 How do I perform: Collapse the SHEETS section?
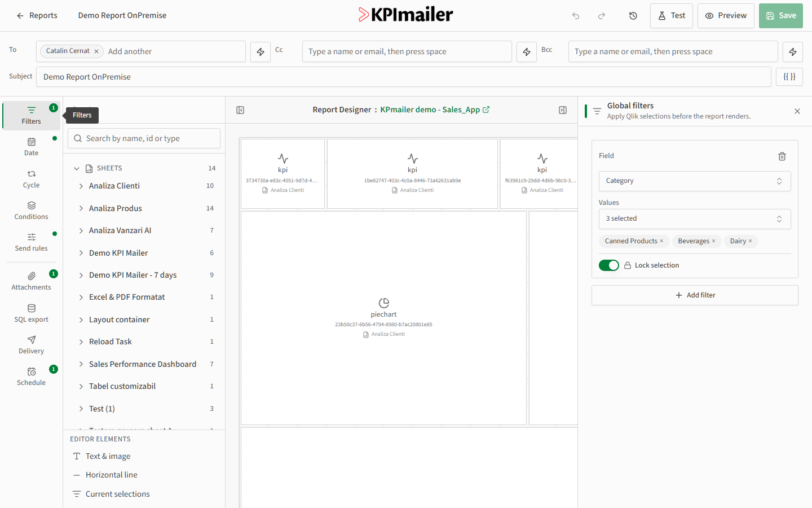tap(77, 168)
